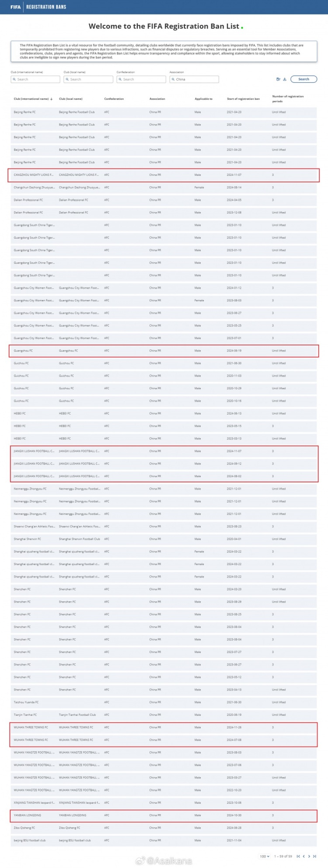Click the Search button
This screenshot has height=868, width=328.
(x=304, y=79)
